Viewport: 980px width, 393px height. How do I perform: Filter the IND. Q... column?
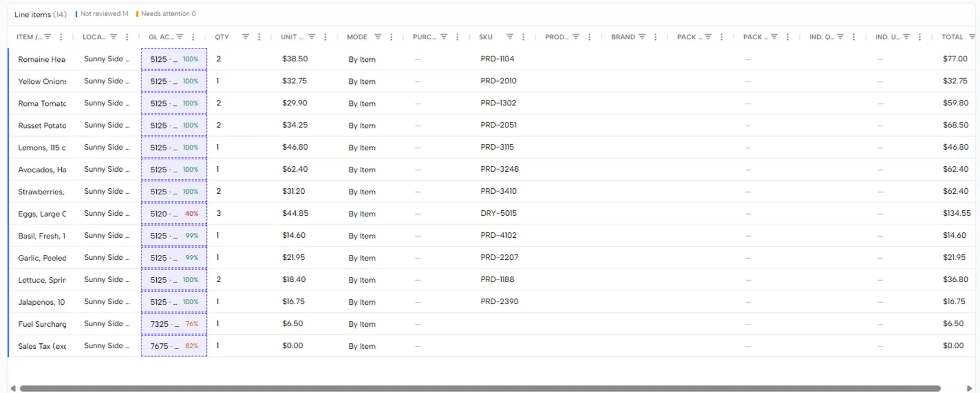840,37
